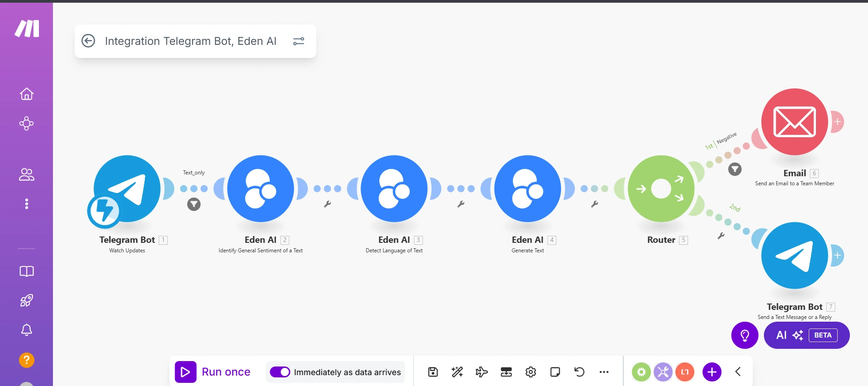Open the Immediately as data arrives schedule
This screenshot has height=386, width=868.
click(x=347, y=372)
